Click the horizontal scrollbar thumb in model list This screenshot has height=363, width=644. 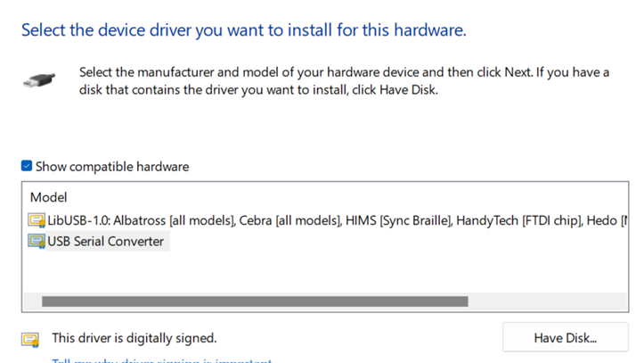[254, 301]
